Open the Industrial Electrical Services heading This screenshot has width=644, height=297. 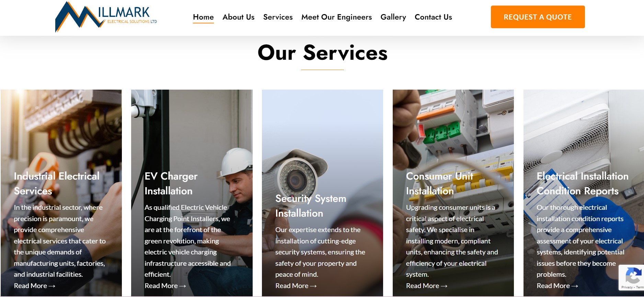click(57, 183)
